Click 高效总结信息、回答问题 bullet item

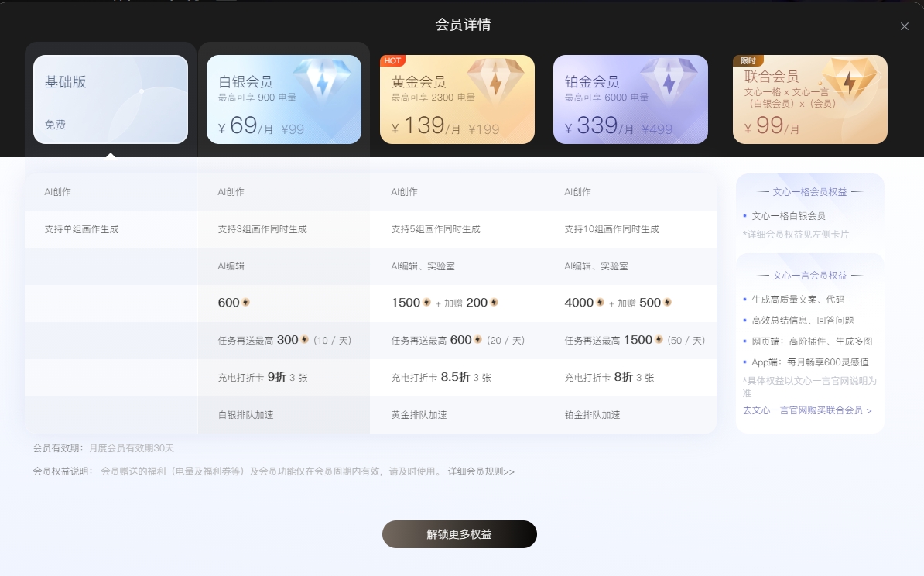pos(803,321)
